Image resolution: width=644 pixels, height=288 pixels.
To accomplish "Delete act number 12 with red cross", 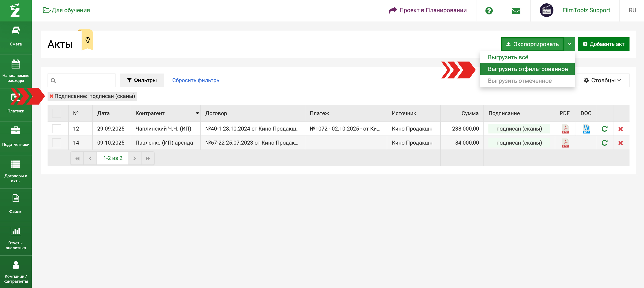I will click(x=620, y=129).
